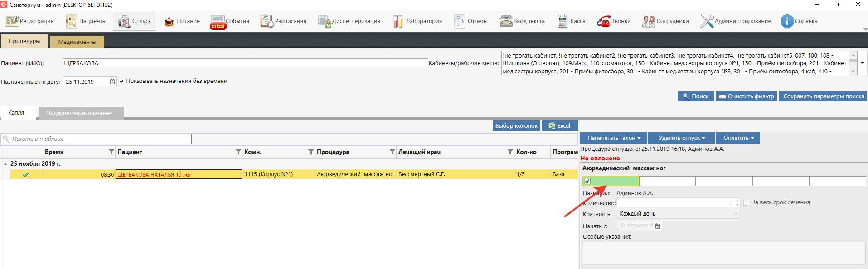Collapse the 25 ноября 2019 group
This screenshot has width=868, height=269.
coord(5,164)
